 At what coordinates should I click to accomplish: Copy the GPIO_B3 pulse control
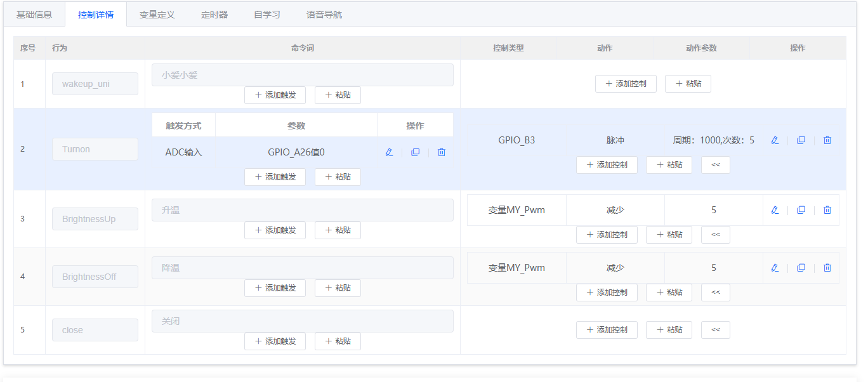coord(801,140)
